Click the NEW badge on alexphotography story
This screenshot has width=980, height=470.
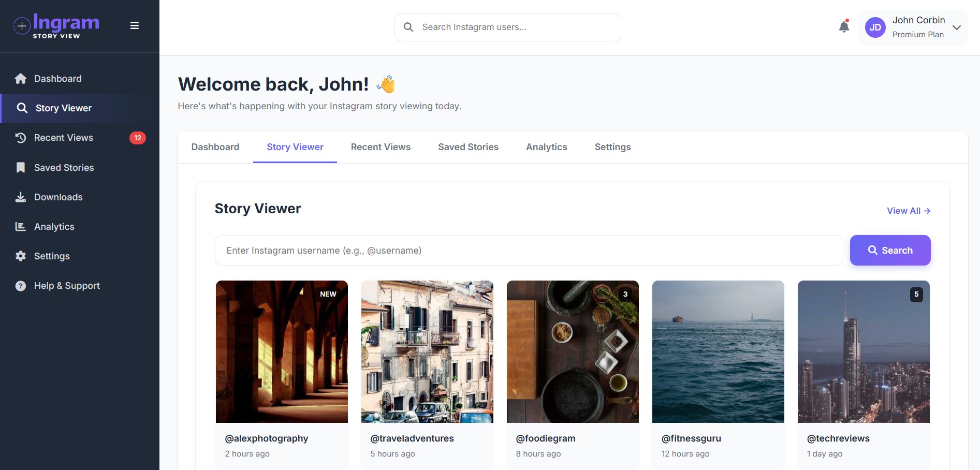coord(329,294)
